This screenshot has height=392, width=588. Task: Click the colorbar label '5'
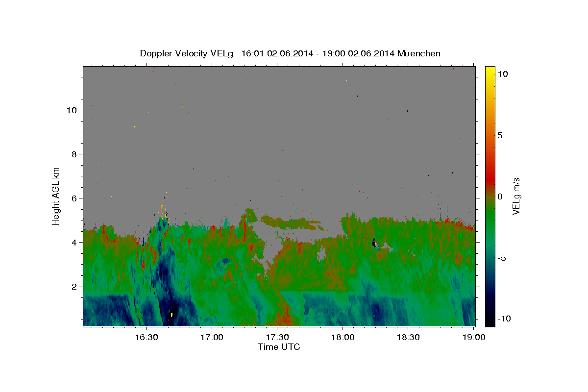point(500,135)
